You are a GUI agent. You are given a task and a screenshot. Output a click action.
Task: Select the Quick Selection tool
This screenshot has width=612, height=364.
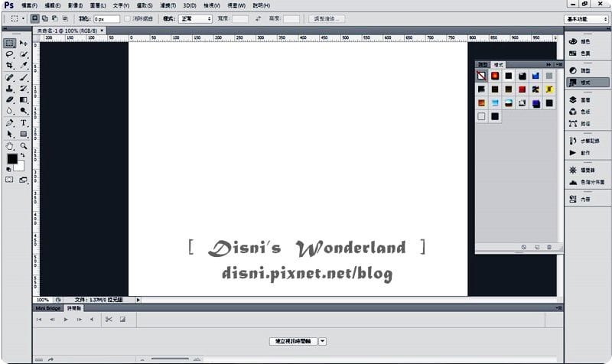click(24, 54)
